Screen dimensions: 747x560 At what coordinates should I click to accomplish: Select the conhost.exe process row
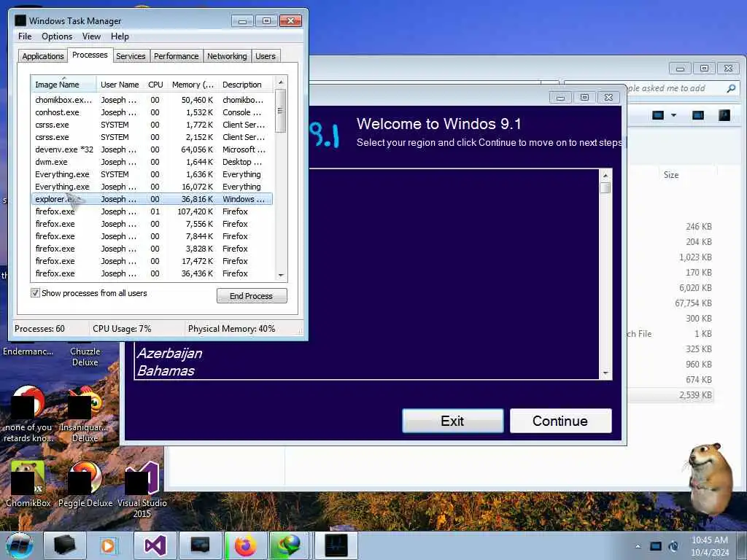click(x=152, y=112)
